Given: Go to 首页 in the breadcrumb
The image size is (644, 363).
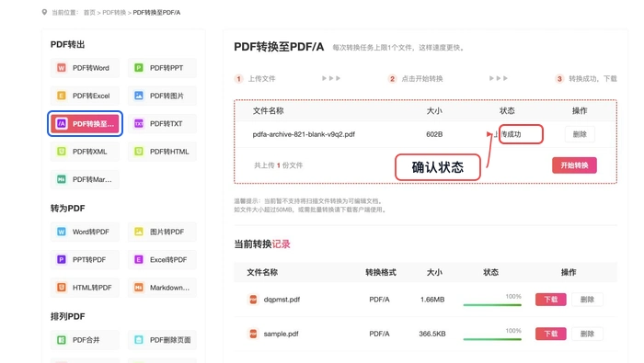Looking at the screenshot, I should (x=89, y=13).
